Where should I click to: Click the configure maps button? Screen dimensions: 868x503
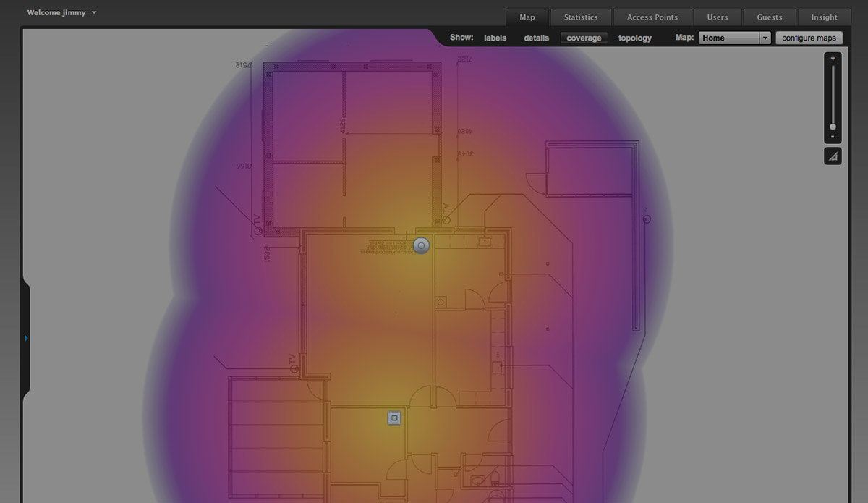click(x=809, y=38)
